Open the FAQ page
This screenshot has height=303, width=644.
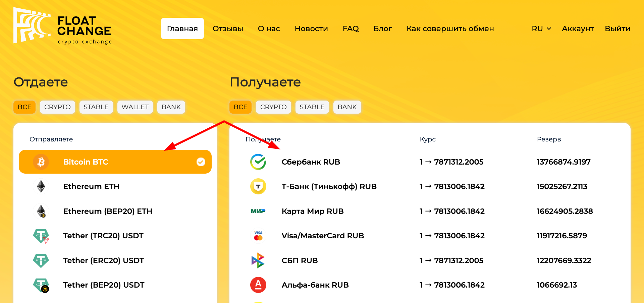tap(351, 28)
